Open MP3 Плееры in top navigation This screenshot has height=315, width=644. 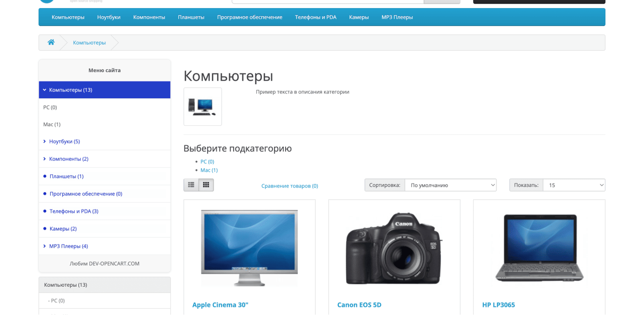(x=397, y=17)
